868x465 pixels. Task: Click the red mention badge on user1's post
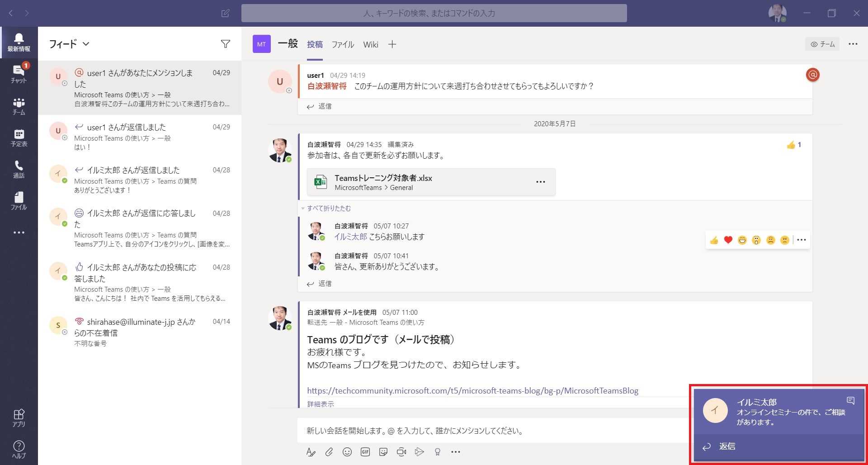813,75
